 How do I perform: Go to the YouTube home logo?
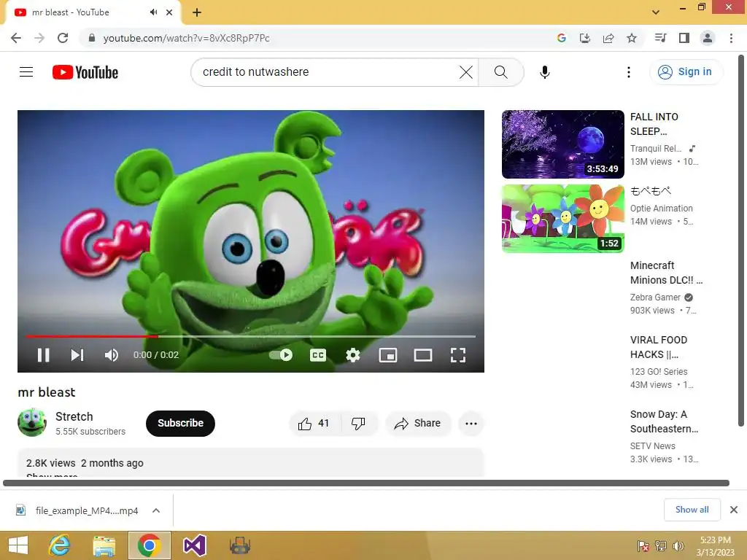pos(85,72)
